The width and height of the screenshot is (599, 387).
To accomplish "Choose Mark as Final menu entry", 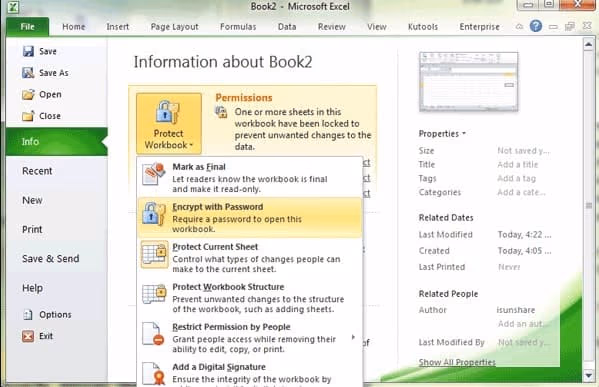I will point(249,177).
